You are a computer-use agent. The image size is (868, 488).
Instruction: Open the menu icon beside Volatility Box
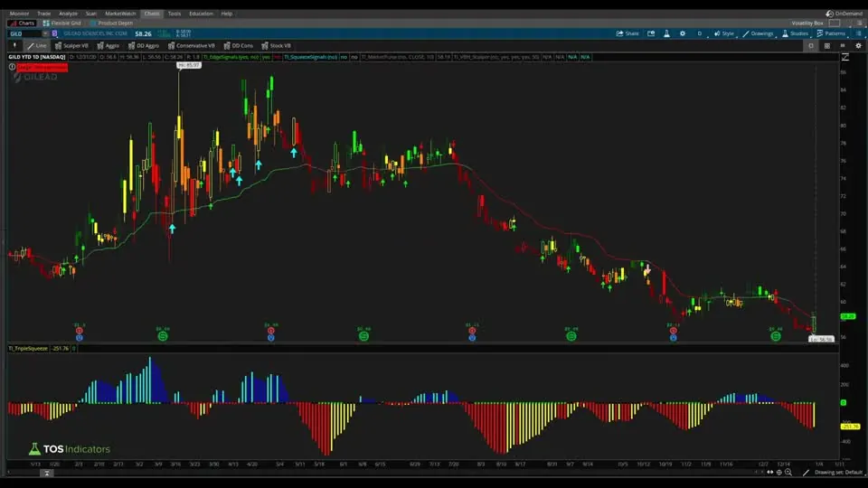859,23
